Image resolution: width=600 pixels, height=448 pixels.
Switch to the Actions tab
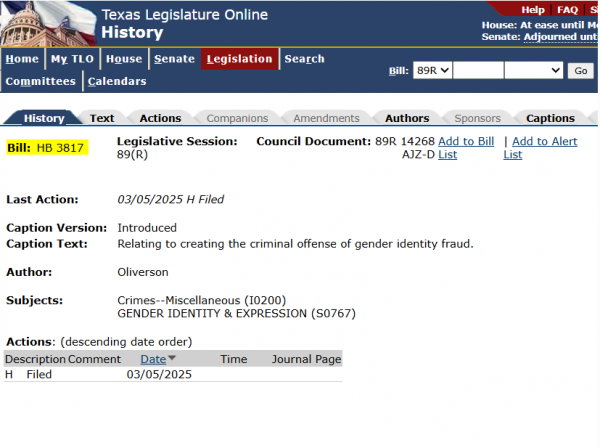160,118
